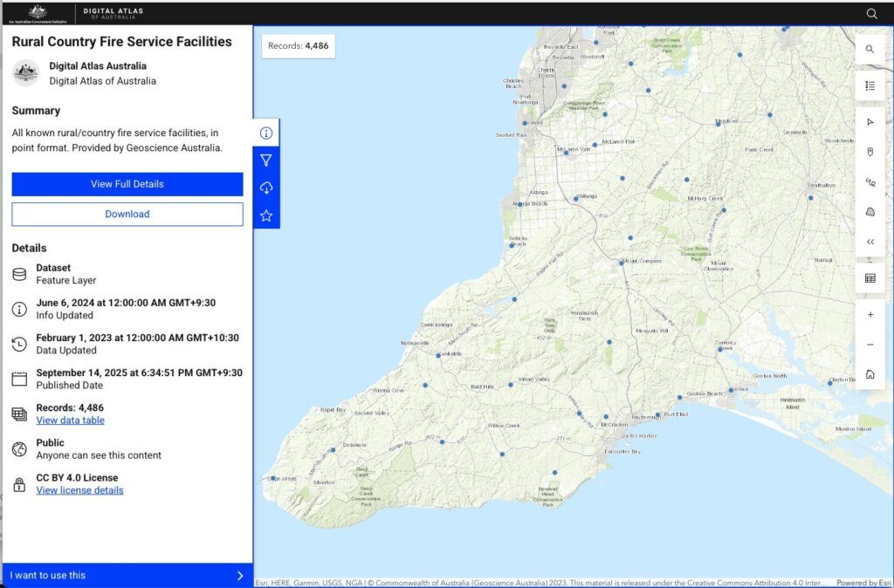Open the basemap selector
This screenshot has width=894, height=588.
[x=870, y=211]
